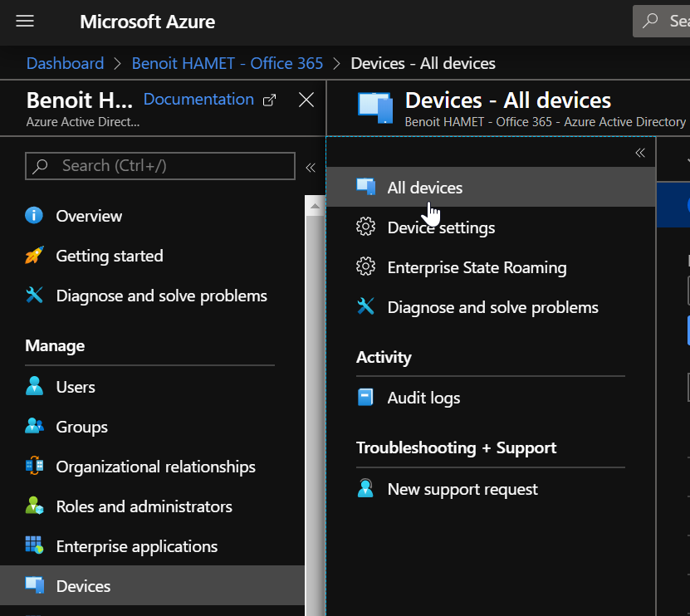Click the Overview info icon
690x616 pixels.
pos(34,216)
